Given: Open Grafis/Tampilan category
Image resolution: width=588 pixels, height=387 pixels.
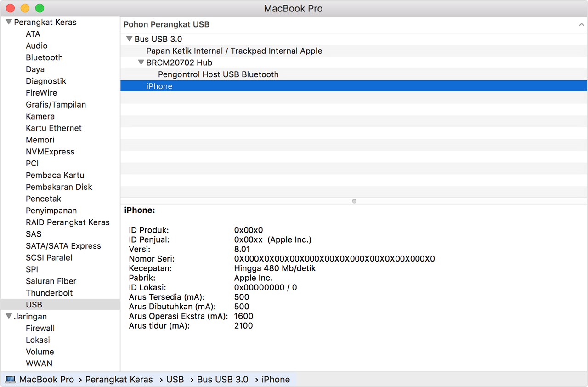Looking at the screenshot, I should point(56,105).
